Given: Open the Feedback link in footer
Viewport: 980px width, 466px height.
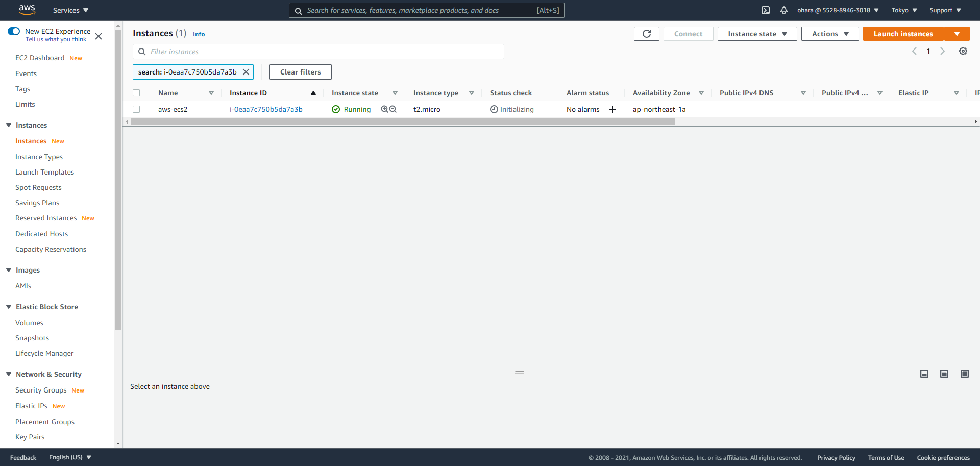Looking at the screenshot, I should [23, 458].
